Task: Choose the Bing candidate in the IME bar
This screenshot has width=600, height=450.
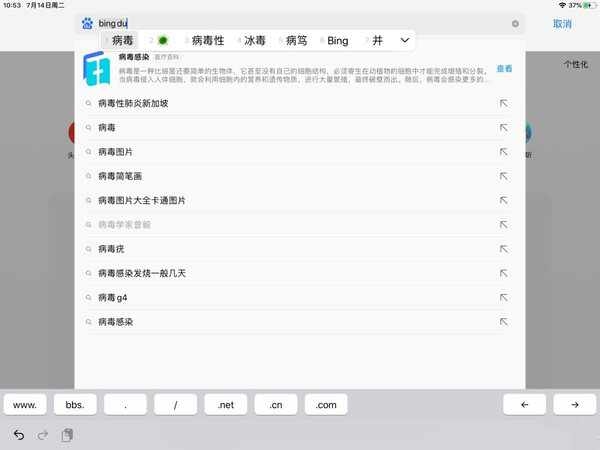Action: (337, 41)
